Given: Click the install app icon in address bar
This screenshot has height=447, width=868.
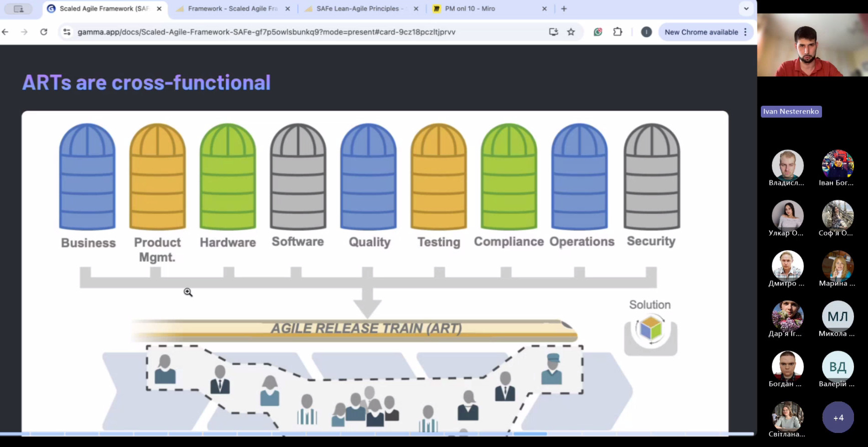Looking at the screenshot, I should pyautogui.click(x=553, y=32).
